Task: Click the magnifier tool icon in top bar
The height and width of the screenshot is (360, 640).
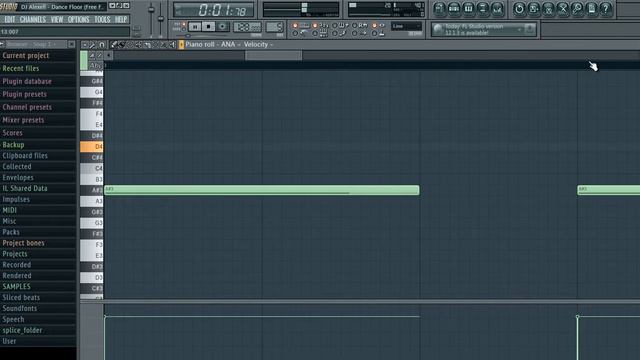Action: pyautogui.click(x=577, y=9)
